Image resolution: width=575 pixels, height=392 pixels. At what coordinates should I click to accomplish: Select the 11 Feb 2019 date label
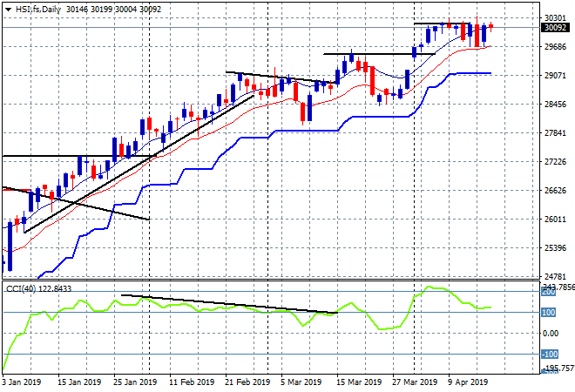[192, 382]
